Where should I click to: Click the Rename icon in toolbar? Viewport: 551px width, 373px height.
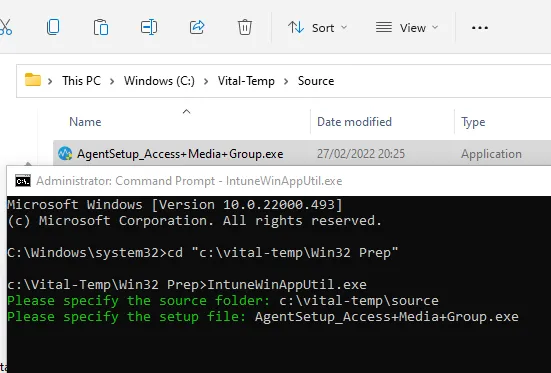click(149, 27)
